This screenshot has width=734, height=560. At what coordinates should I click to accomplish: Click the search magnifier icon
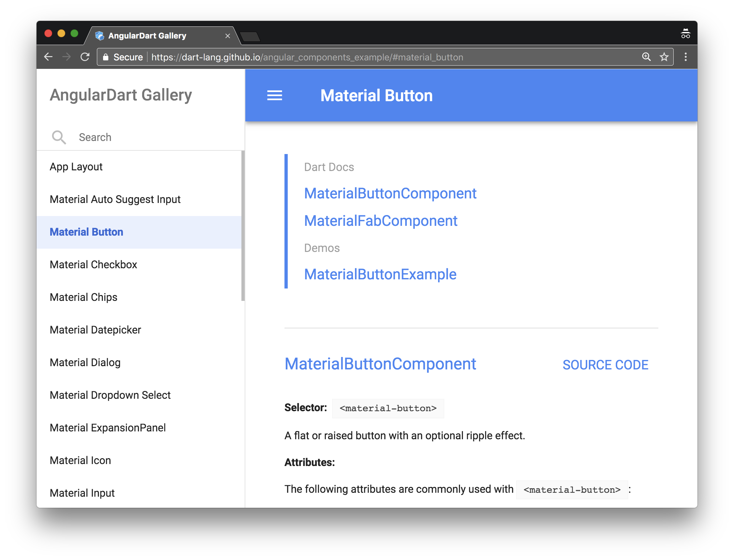pos(59,137)
